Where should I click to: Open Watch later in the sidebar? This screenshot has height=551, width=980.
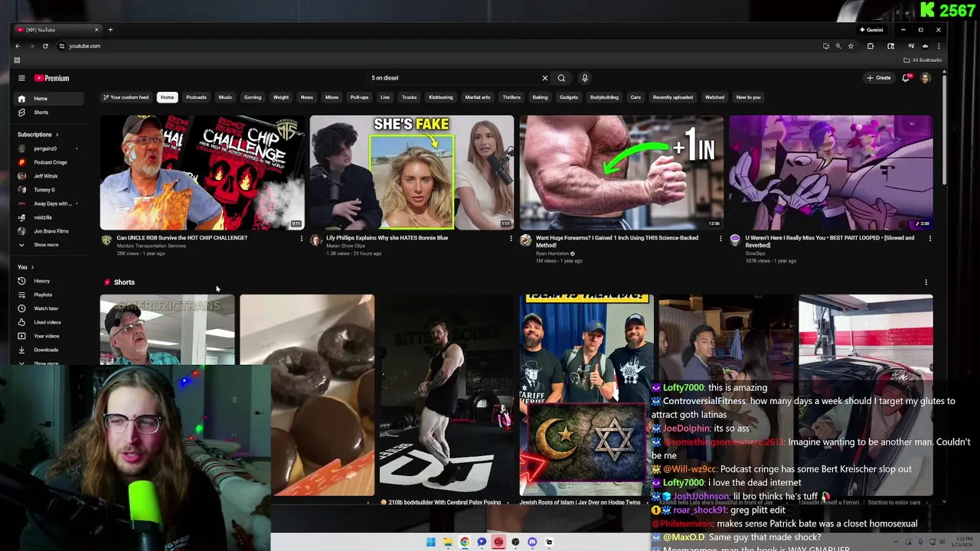click(49, 308)
